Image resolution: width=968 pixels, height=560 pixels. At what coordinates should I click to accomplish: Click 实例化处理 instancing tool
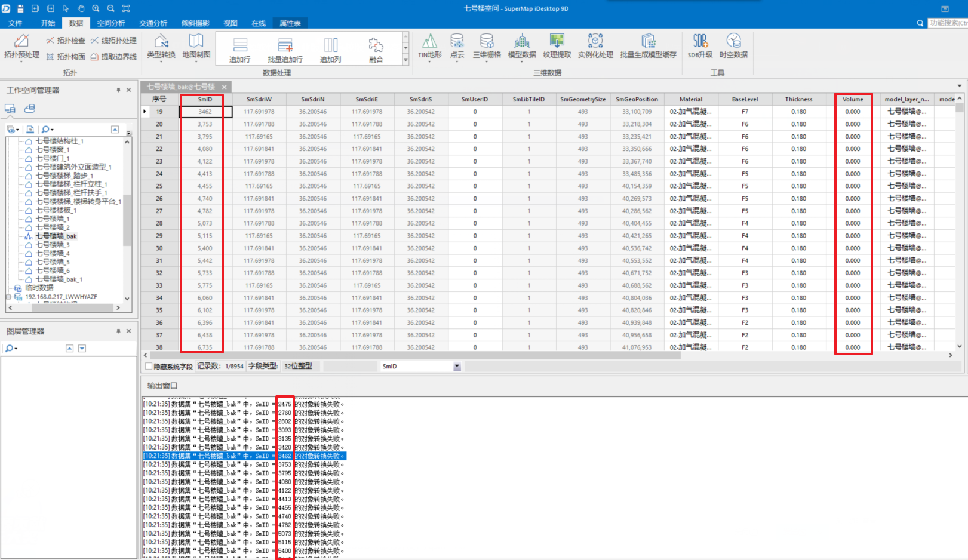[595, 47]
